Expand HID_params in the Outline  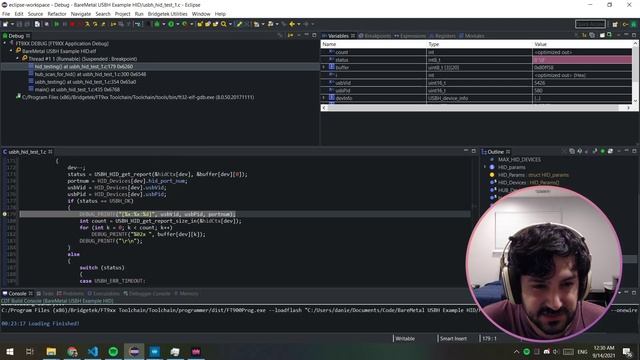point(485,167)
